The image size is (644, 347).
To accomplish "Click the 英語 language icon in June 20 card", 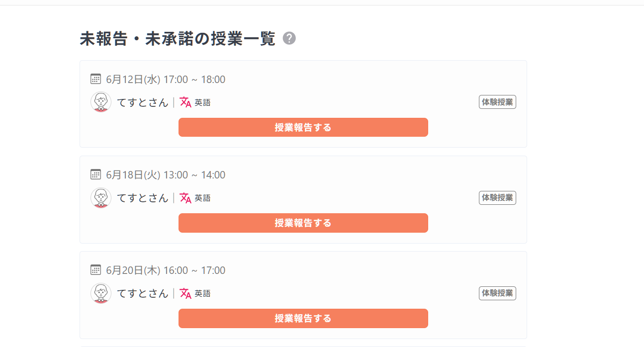I will point(185,293).
